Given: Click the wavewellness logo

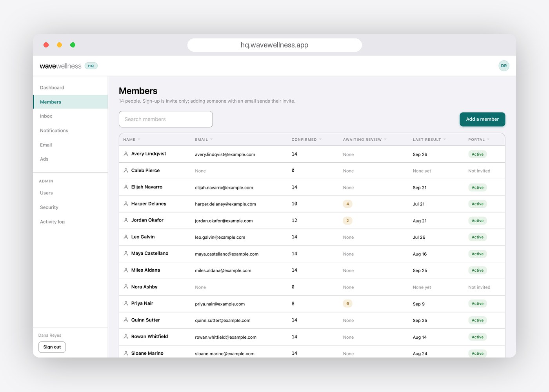Looking at the screenshot, I should click(x=60, y=66).
